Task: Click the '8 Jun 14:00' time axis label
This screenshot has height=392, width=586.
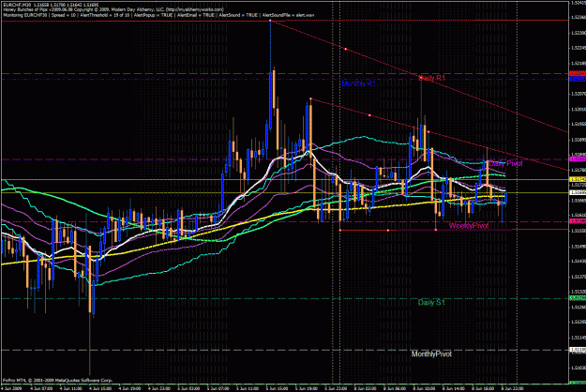Action: [x=454, y=388]
